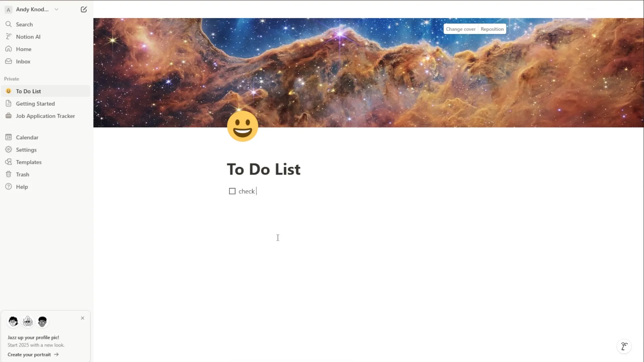Open Trash from sidebar
This screenshot has width=644, height=362.
tap(22, 174)
